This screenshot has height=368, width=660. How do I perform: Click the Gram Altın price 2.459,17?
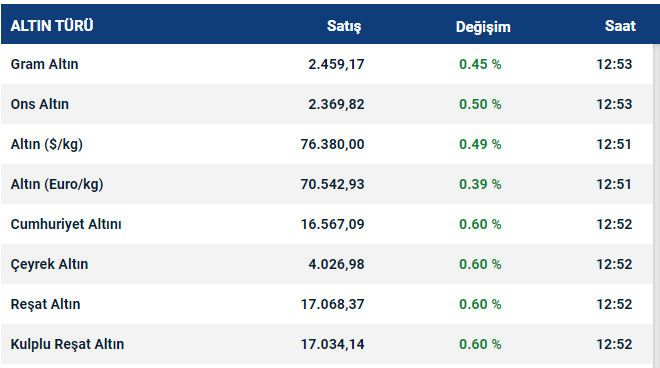point(336,64)
